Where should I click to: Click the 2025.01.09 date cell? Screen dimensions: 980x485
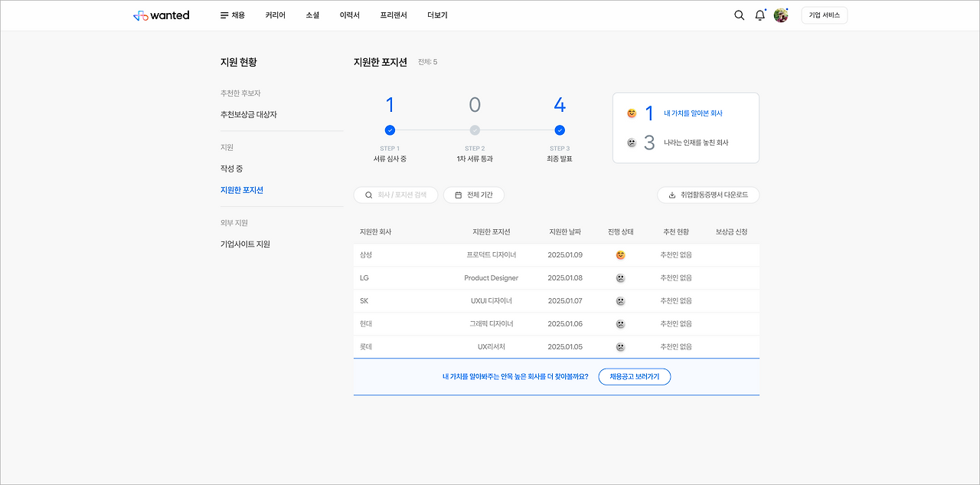point(565,255)
